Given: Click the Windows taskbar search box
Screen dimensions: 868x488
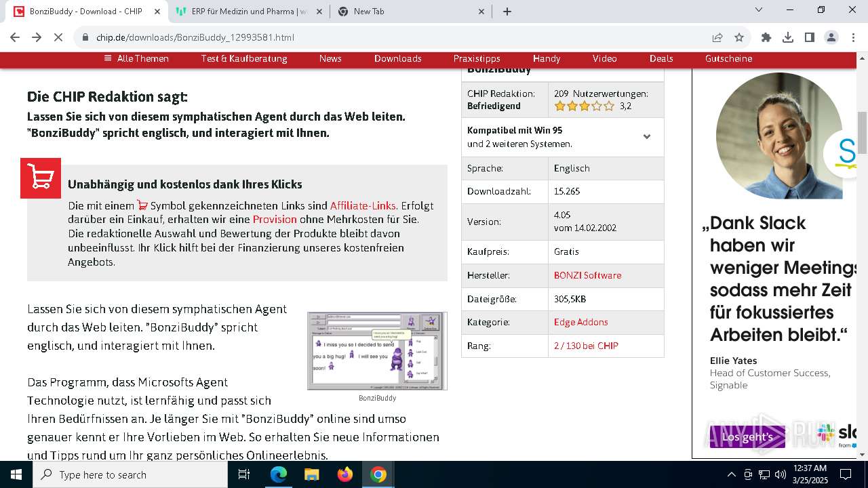Looking at the screenshot, I should tap(130, 474).
